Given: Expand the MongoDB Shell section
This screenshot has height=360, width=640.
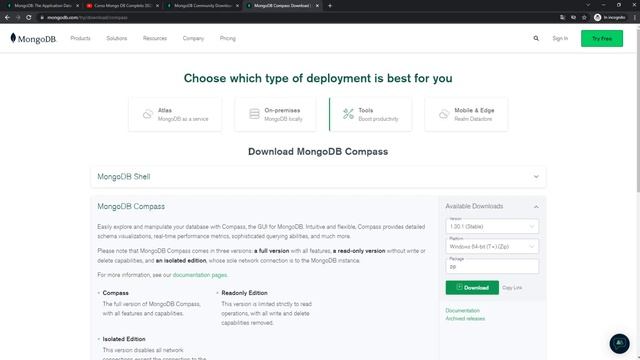Looking at the screenshot, I should pos(318,177).
